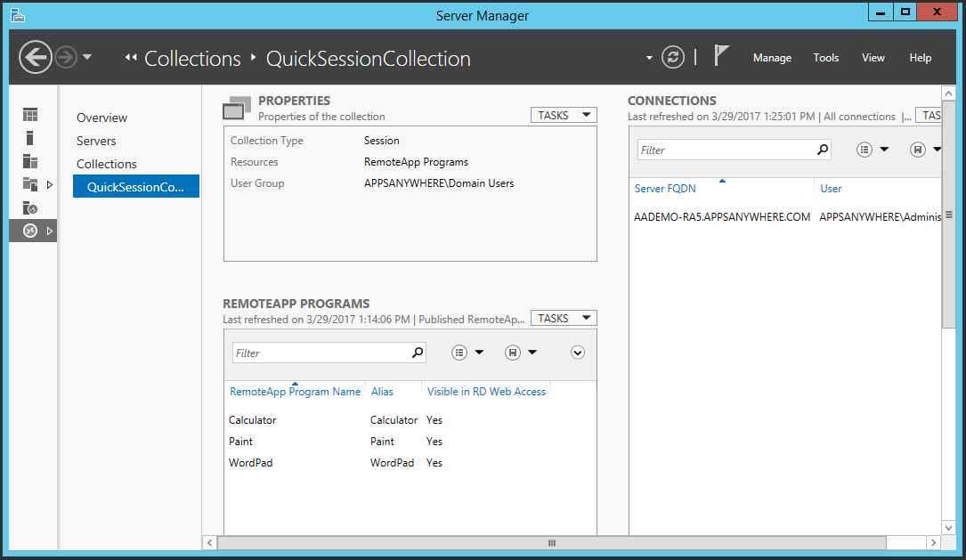The height and width of the screenshot is (560, 966).
Task: Click the Connections Filter text box
Action: click(x=726, y=150)
